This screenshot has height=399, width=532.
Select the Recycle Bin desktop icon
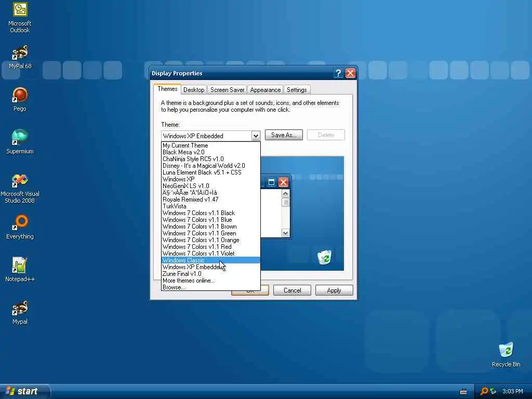click(x=506, y=355)
